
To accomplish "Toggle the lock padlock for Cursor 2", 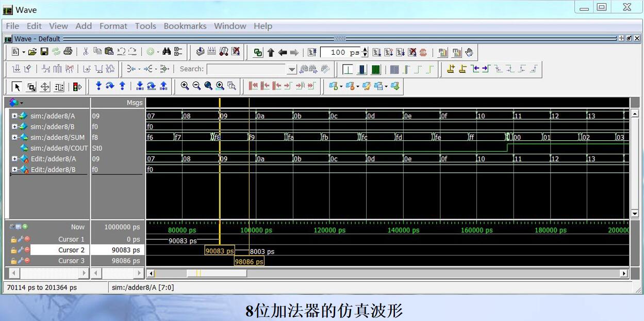I will tap(13, 250).
